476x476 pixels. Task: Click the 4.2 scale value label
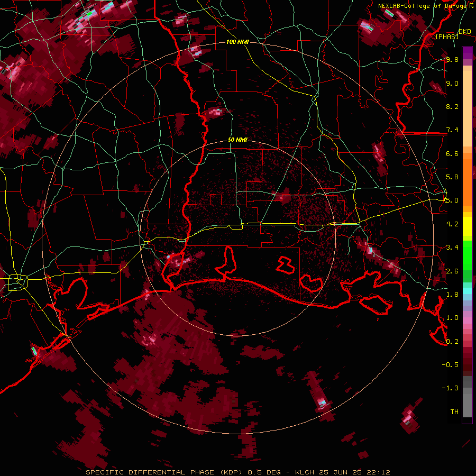452,224
